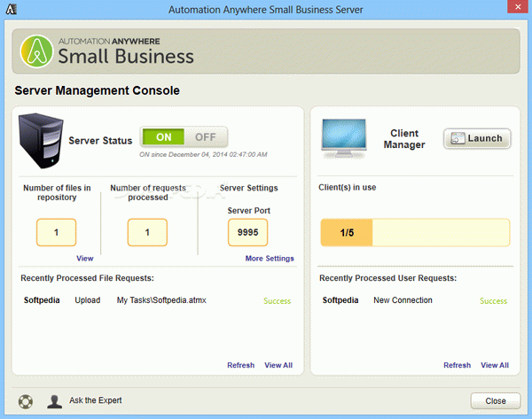Click the Ask the Expert link
Image resolution: width=532 pixels, height=419 pixels.
pos(96,400)
